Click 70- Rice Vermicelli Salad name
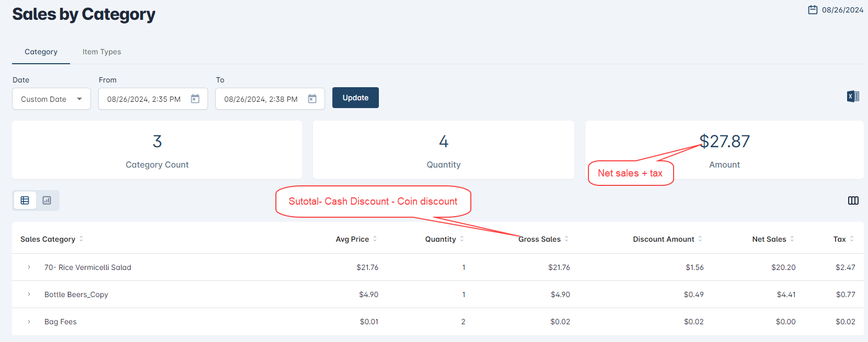This screenshot has width=868, height=342. click(88, 267)
